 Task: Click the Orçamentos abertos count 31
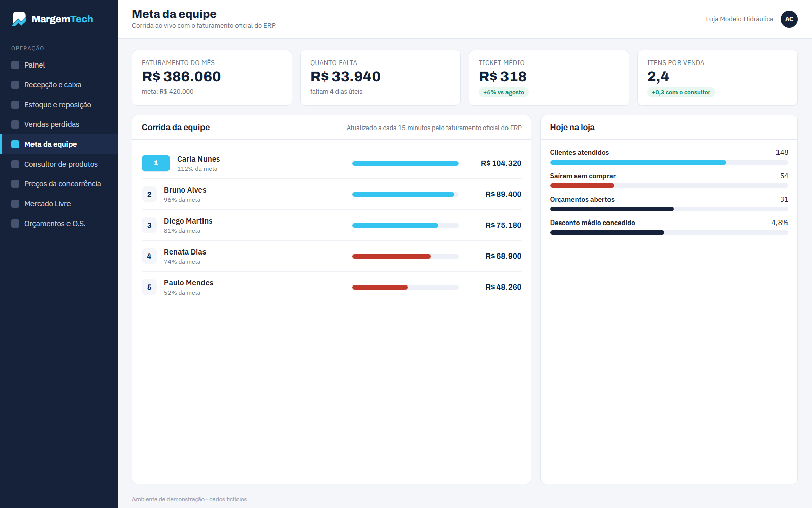coord(784,199)
